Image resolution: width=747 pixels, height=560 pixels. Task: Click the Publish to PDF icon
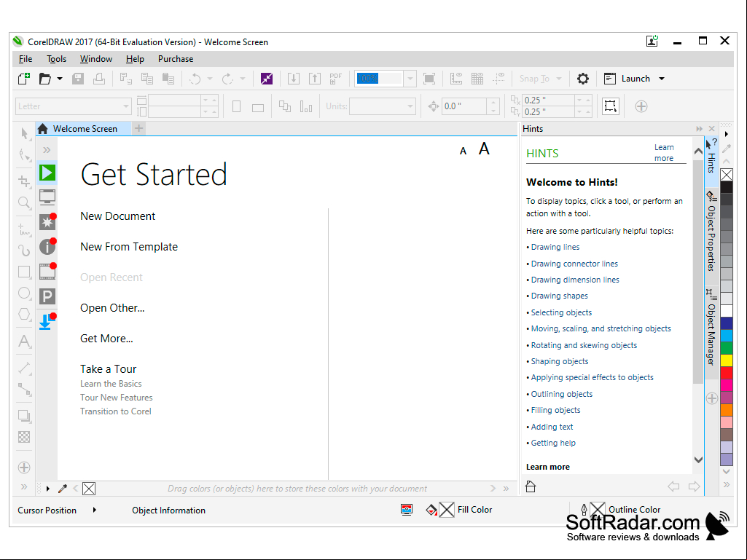(x=336, y=79)
